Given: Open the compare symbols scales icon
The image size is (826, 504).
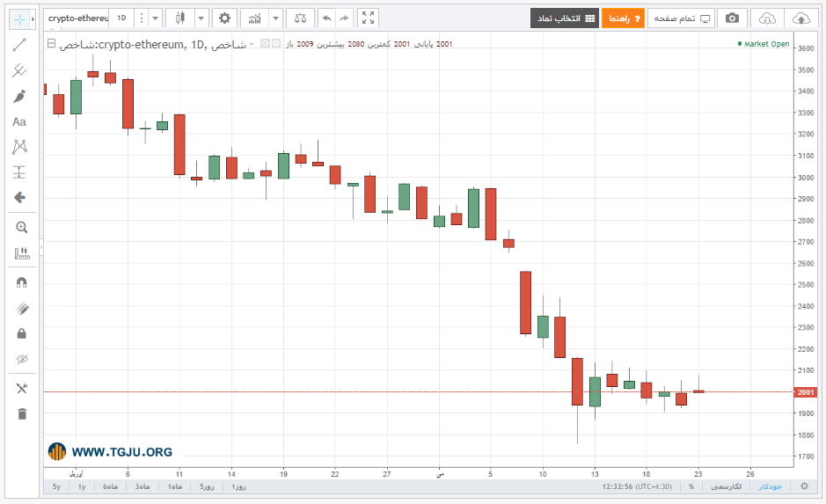Looking at the screenshot, I should point(300,18).
